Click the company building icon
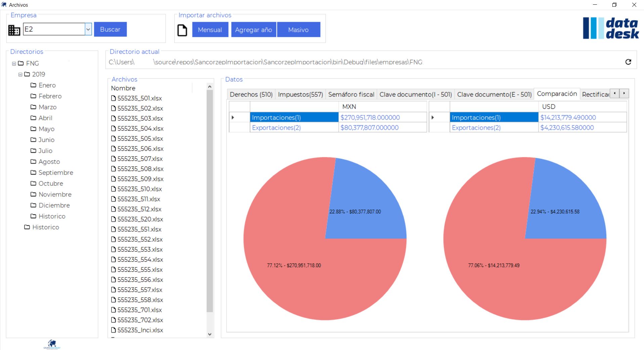Viewport: 644px width, 350px height. 14,30
